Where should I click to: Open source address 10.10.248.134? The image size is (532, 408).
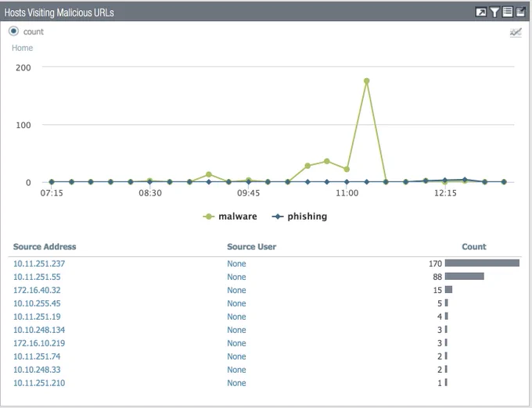point(39,330)
